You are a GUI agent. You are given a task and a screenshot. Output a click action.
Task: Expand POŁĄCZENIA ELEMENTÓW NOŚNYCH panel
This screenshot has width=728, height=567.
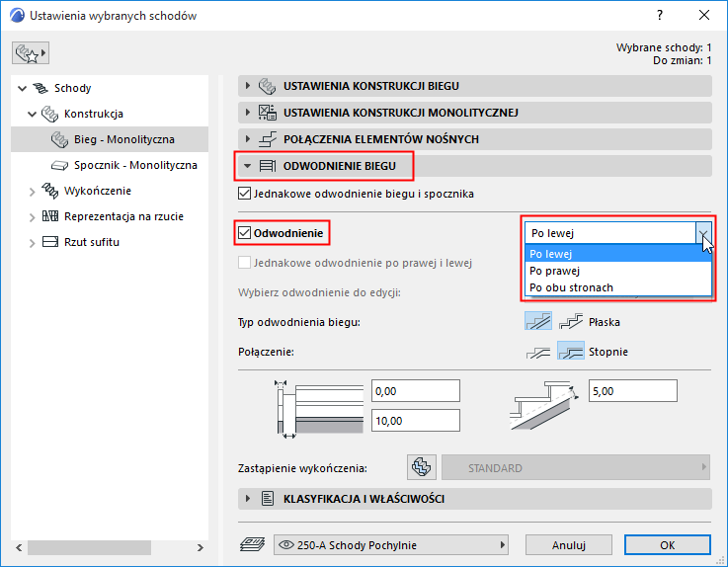click(248, 139)
